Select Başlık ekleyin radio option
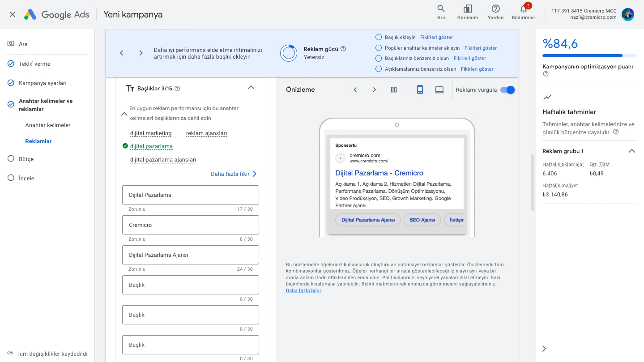This screenshot has height=362, width=644. (379, 37)
